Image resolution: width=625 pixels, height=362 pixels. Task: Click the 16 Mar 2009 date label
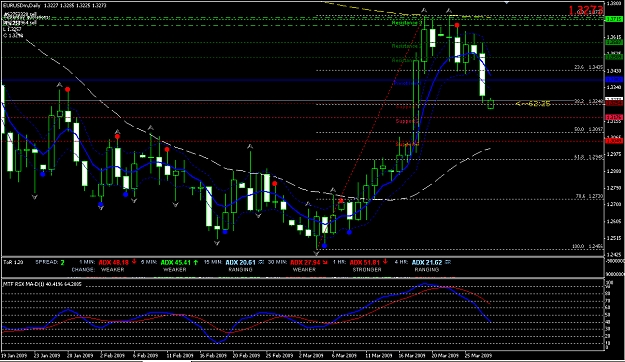pos(412,356)
